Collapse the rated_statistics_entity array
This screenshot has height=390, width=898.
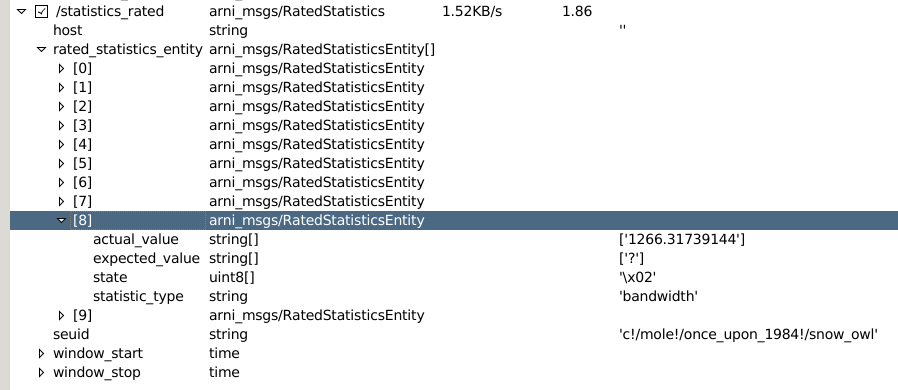41,50
